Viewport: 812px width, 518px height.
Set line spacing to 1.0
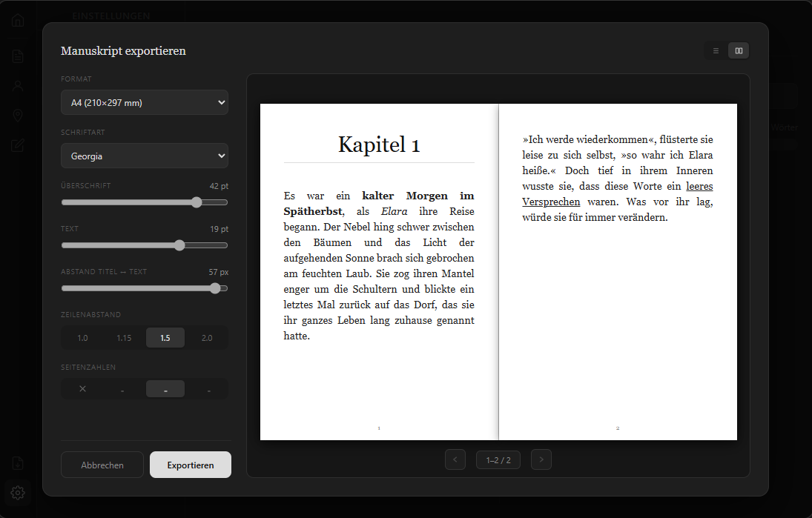(82, 338)
